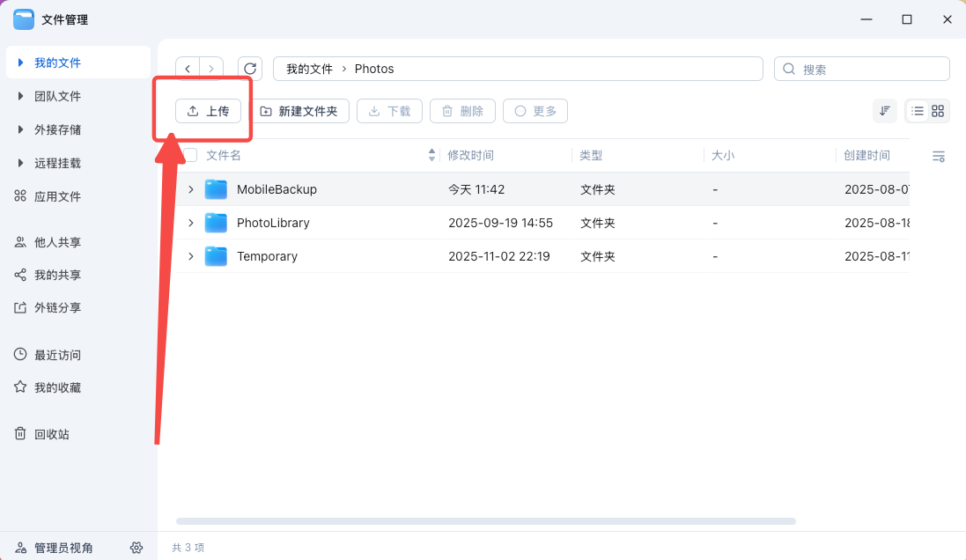This screenshot has height=560, width=966.
Task: Expand 我的文件 sidebar triangle
Action: tap(20, 63)
